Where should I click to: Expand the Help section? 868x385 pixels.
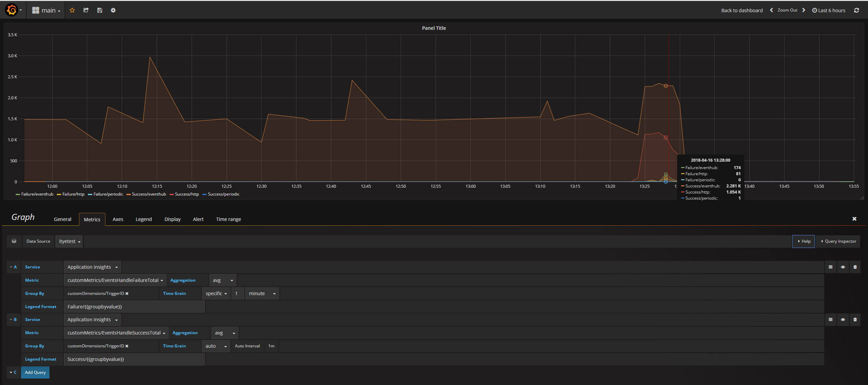click(804, 241)
